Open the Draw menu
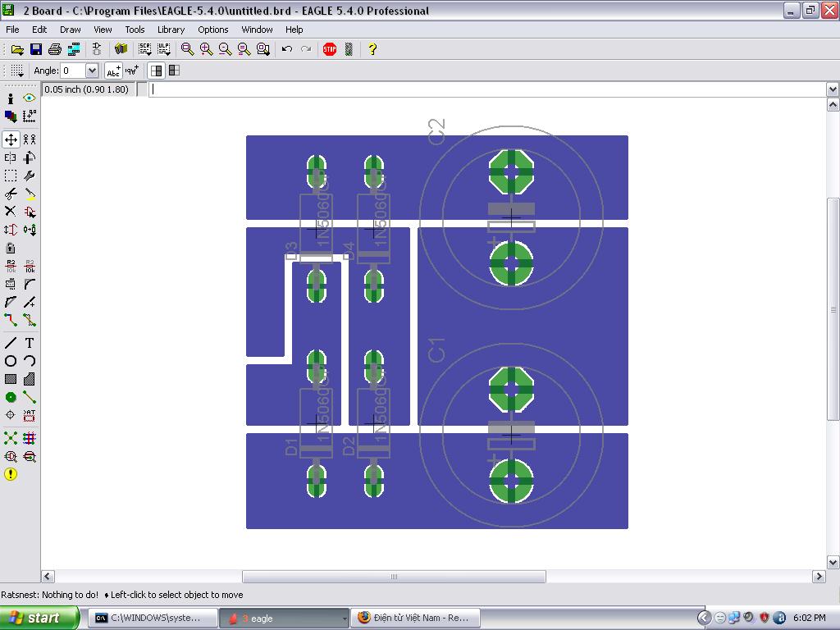The width and height of the screenshot is (840, 630). (71, 30)
